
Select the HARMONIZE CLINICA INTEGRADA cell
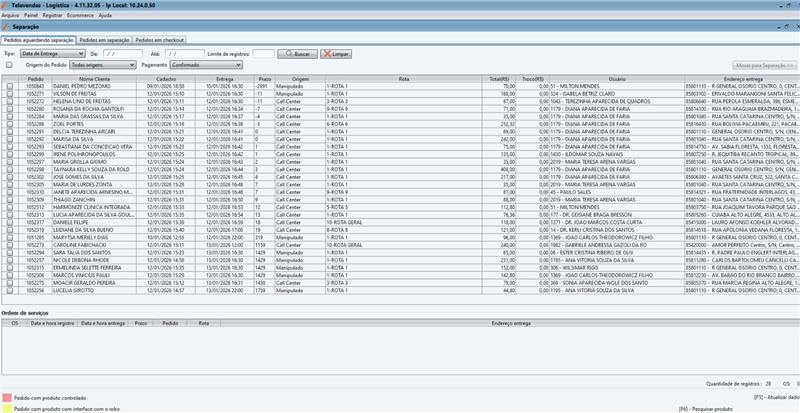(94, 207)
